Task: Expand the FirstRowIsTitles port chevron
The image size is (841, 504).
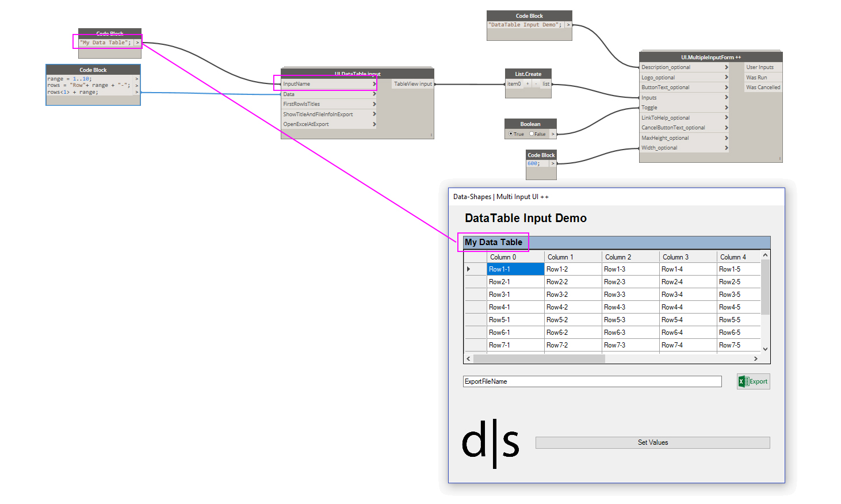Action: pos(374,104)
